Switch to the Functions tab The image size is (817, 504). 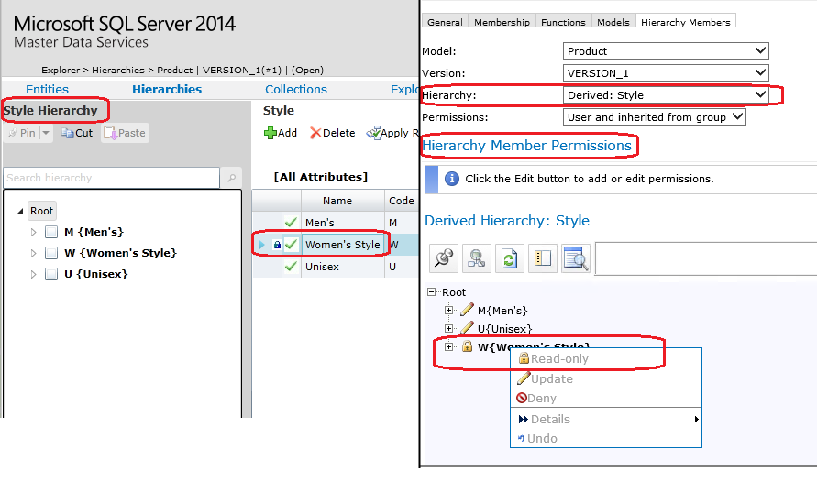563,22
